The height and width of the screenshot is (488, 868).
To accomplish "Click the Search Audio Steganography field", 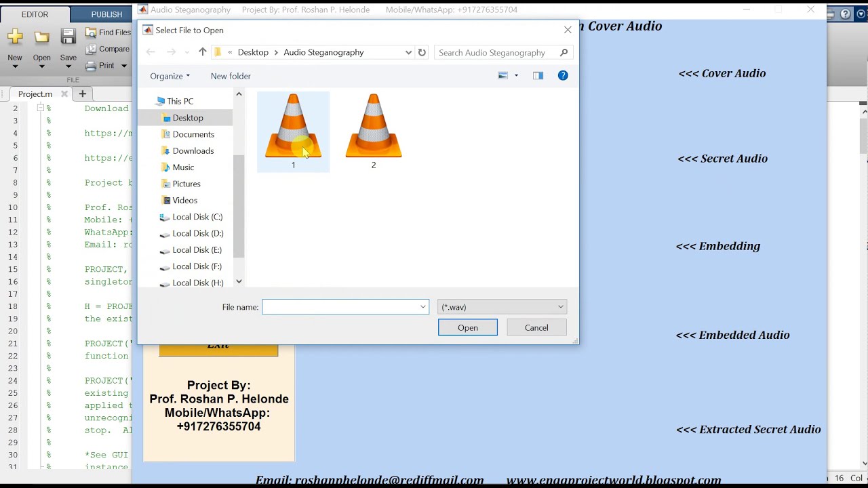I will [503, 52].
